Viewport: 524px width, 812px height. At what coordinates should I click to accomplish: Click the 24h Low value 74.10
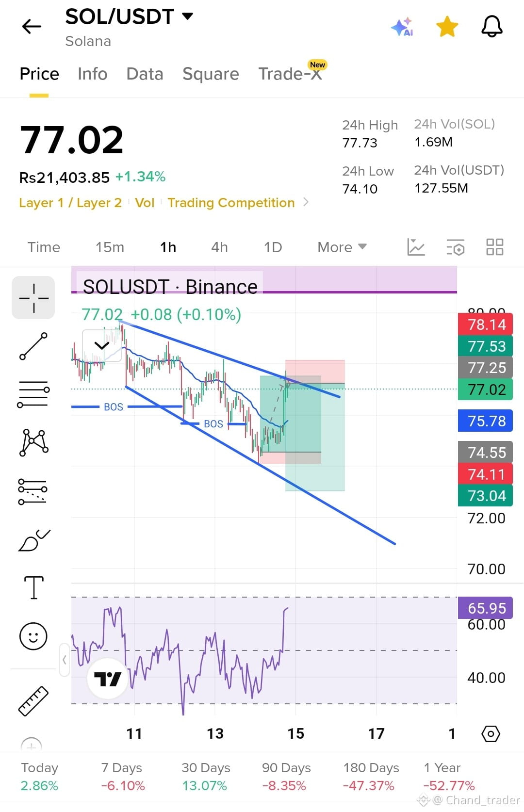(360, 189)
